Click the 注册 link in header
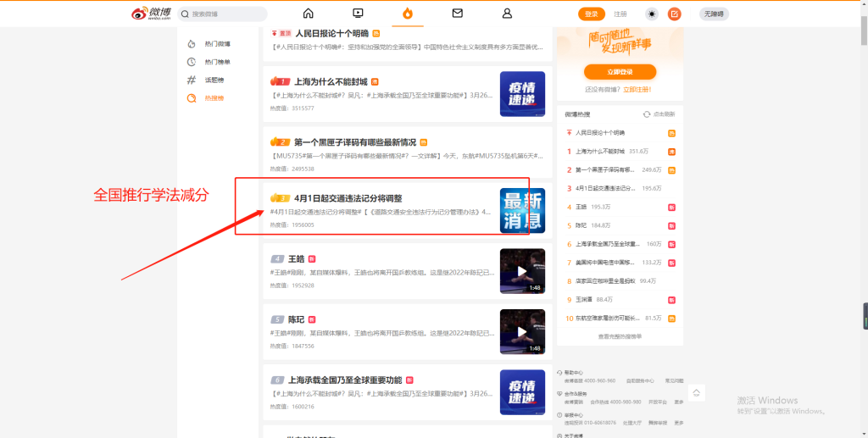 tap(620, 14)
